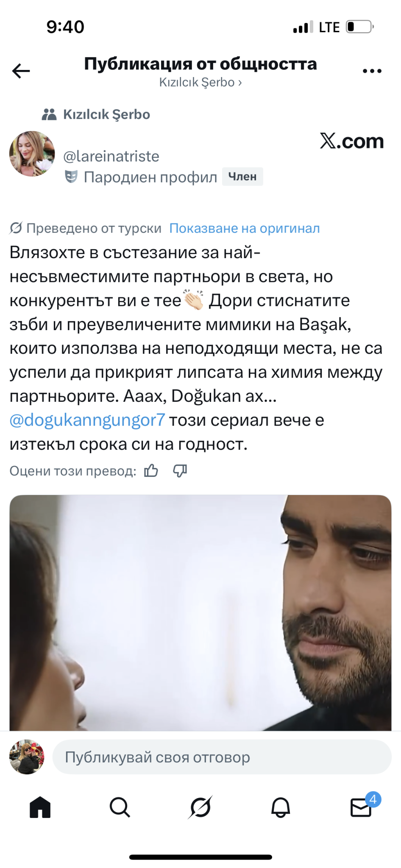Click Показване на оригинал link

coord(245,228)
